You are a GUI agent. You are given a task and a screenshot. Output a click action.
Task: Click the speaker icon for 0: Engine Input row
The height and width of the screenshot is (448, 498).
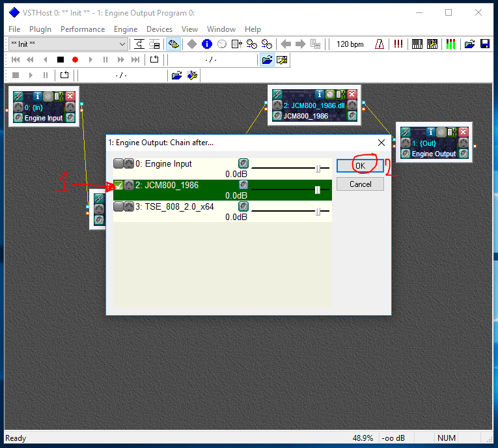pos(243,163)
